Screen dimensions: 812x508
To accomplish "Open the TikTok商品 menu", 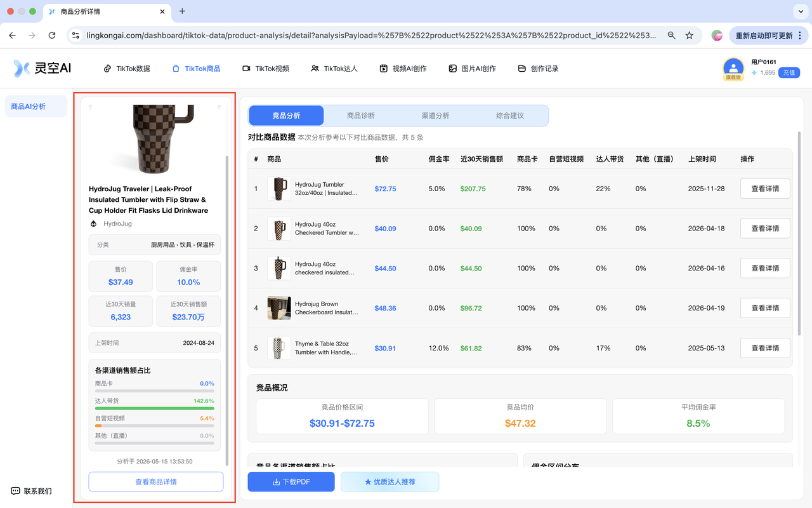I will pos(197,69).
